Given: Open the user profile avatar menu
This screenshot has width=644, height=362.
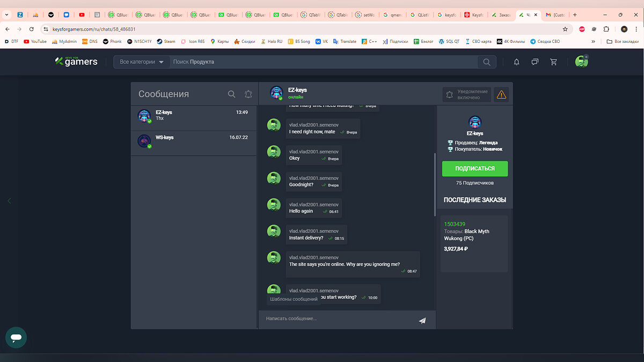Looking at the screenshot, I should click(x=581, y=62).
